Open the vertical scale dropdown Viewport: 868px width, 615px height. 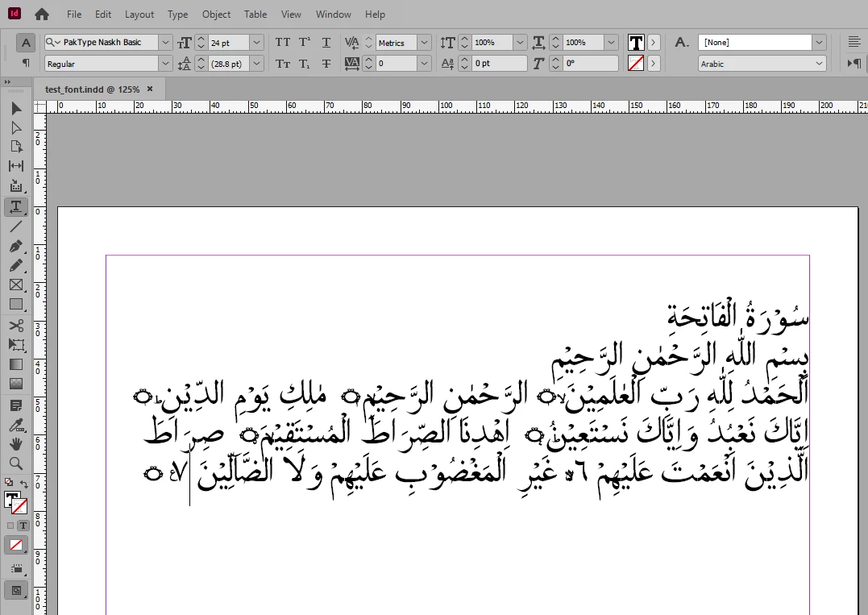click(x=520, y=42)
